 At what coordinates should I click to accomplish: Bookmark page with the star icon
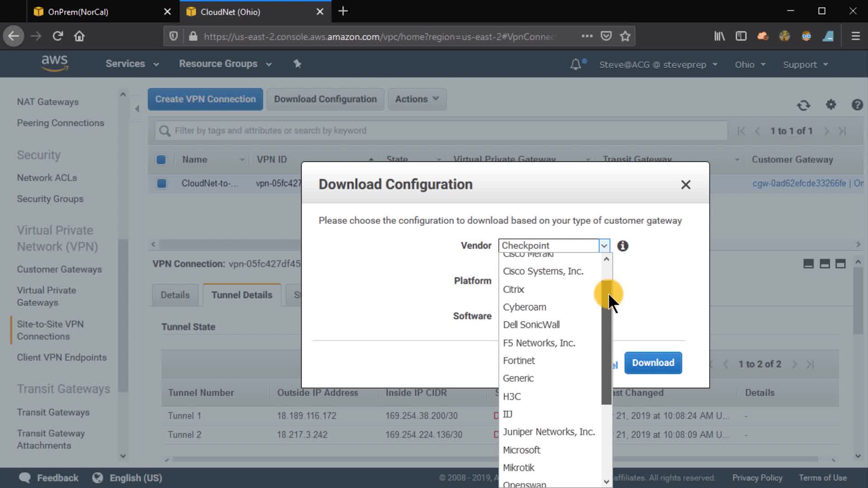(x=625, y=36)
